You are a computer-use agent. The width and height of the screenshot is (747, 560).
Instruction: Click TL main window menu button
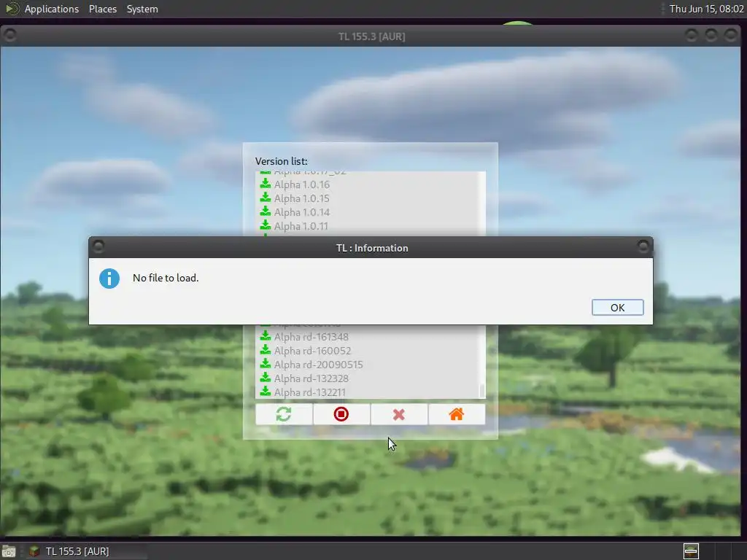pos(9,35)
